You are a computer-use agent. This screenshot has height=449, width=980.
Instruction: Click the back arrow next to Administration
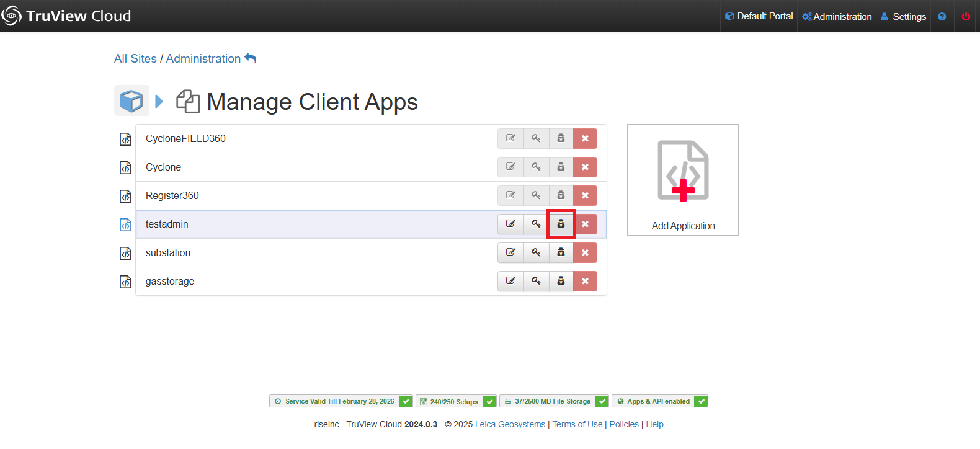(251, 58)
